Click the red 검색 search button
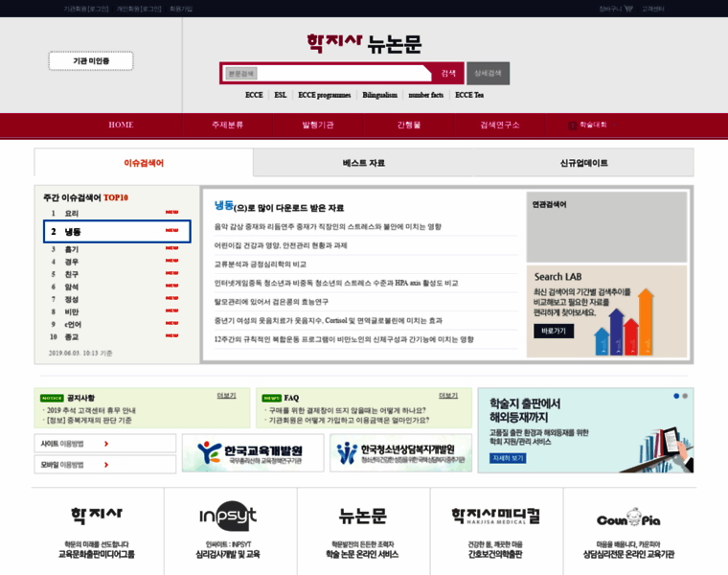 pyautogui.click(x=448, y=74)
